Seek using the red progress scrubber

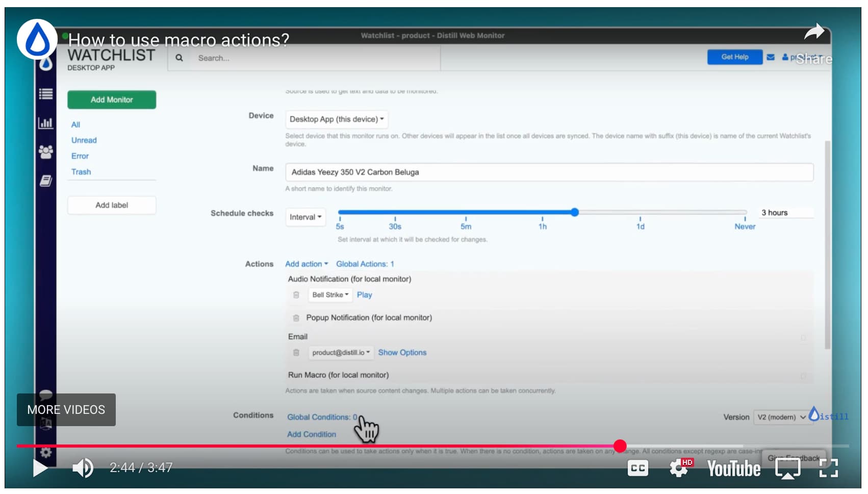click(x=620, y=446)
